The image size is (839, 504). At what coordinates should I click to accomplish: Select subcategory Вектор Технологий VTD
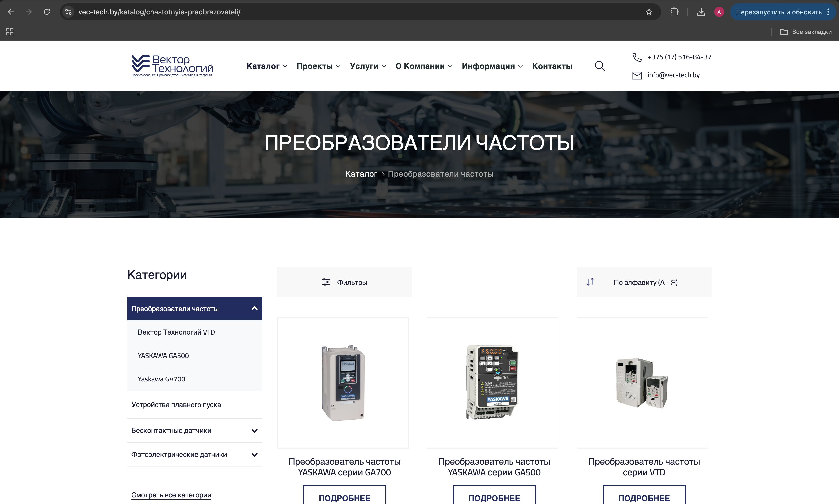tap(176, 332)
